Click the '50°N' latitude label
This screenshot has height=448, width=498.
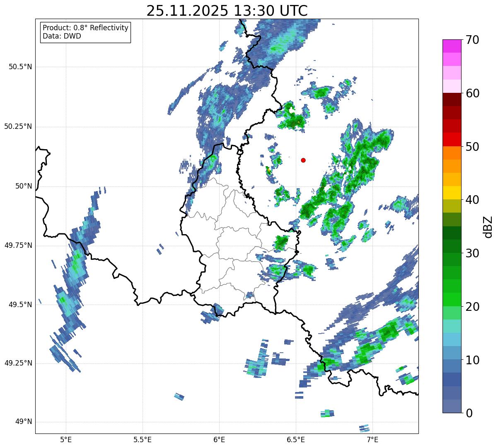[24, 186]
